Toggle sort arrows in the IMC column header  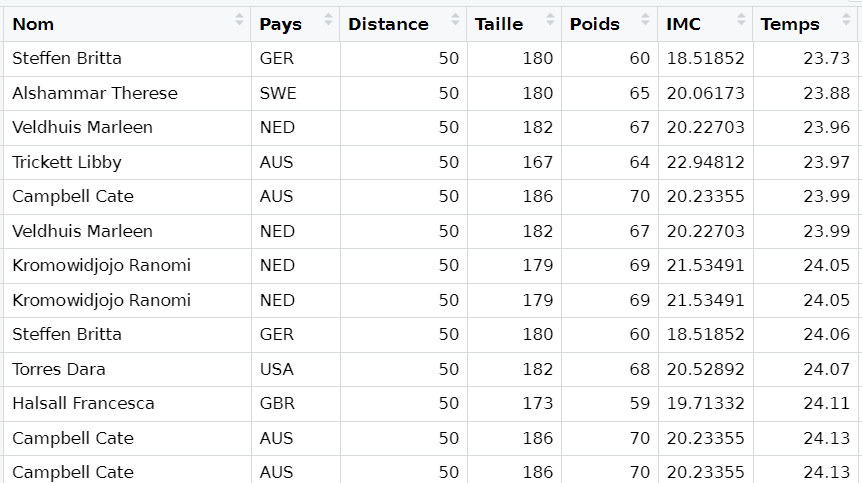(x=741, y=20)
